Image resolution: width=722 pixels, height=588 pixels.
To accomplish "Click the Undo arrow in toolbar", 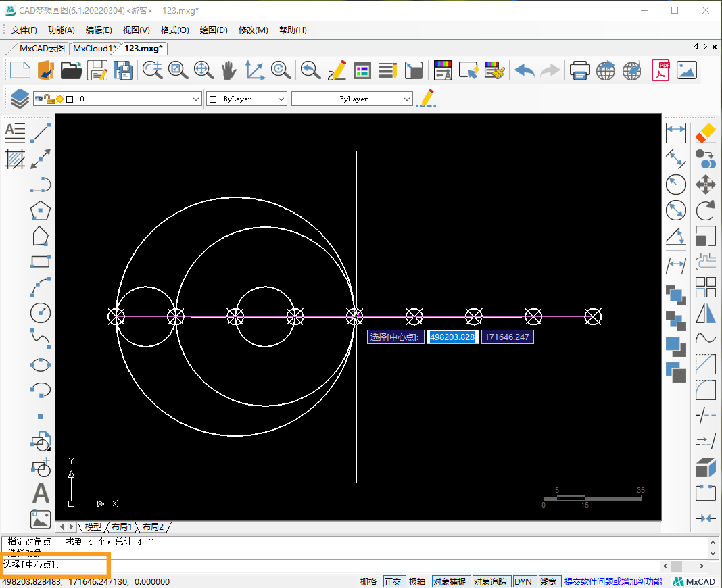I will point(524,70).
